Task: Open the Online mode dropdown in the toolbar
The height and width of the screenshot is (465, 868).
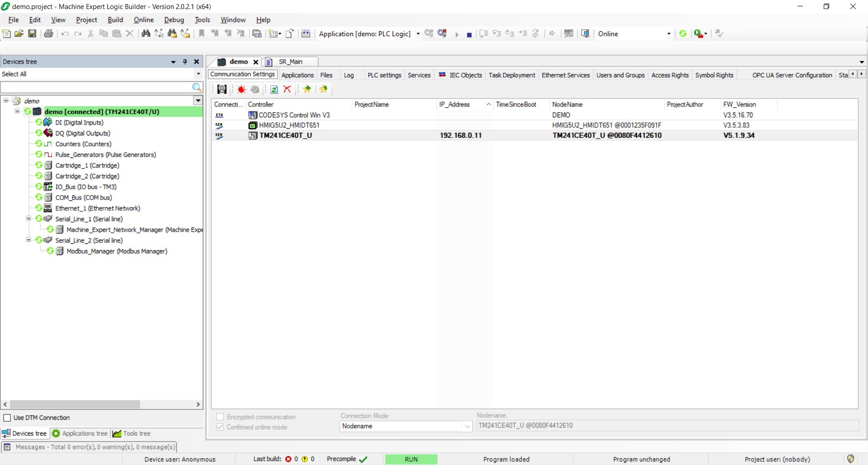Action: pos(669,34)
